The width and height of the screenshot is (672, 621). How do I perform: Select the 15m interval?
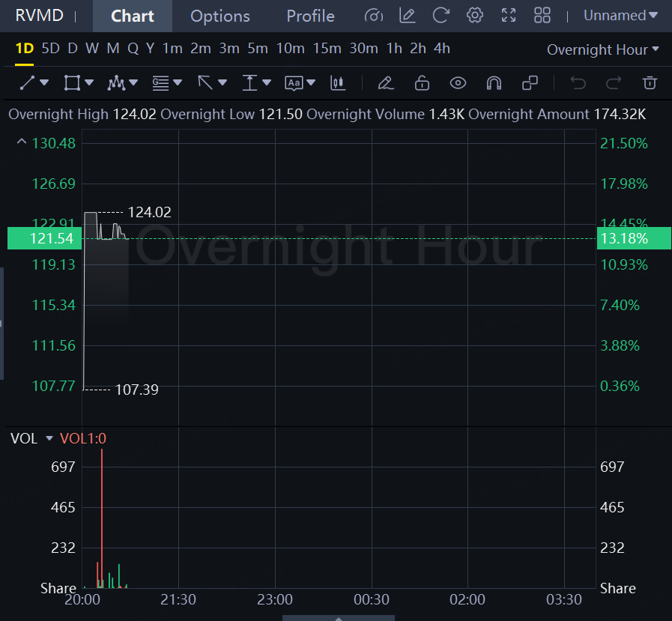(x=327, y=49)
